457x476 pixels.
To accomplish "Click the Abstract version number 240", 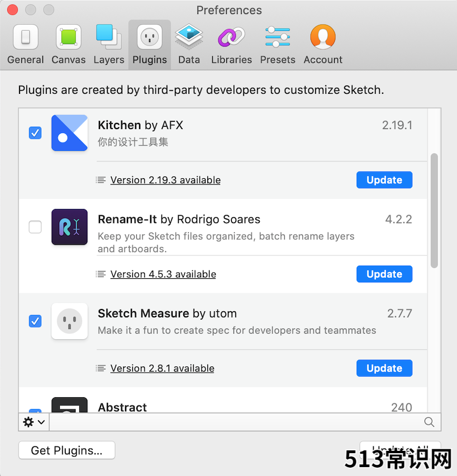I will coord(402,407).
